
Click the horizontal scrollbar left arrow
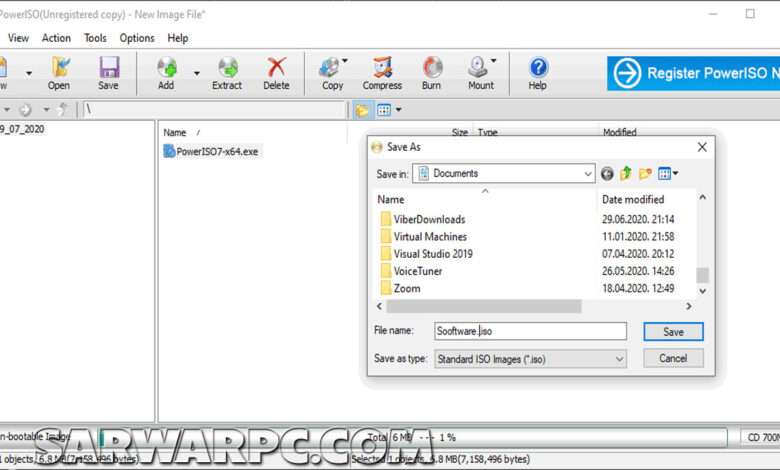[x=380, y=306]
